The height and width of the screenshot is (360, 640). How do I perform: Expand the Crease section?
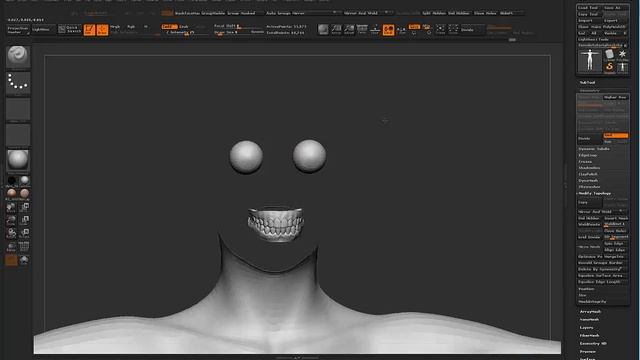tap(585, 162)
